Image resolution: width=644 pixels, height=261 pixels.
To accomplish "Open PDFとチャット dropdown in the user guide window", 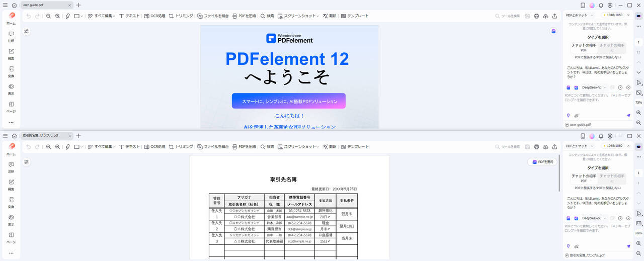I will coord(580,15).
